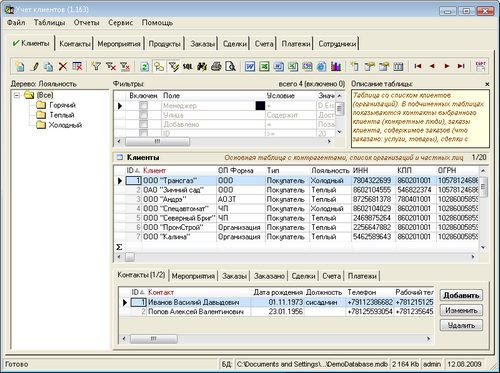This screenshot has height=373, width=500.
Task: Click the pencil edit record icon
Action: (34, 66)
